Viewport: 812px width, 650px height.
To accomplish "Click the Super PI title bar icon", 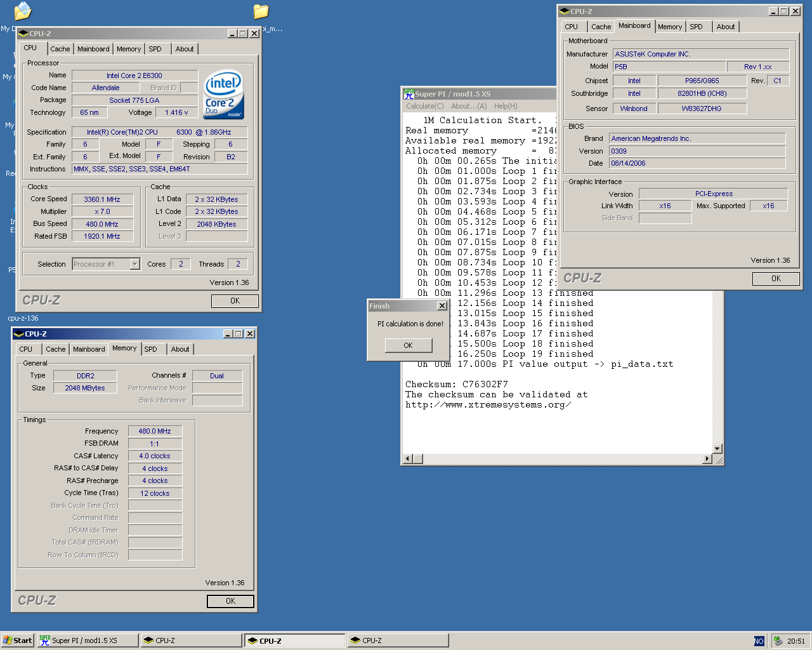I will [409, 93].
